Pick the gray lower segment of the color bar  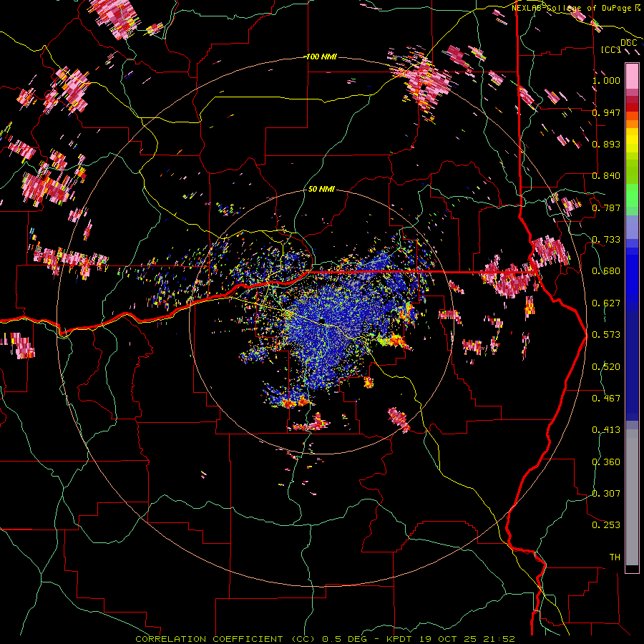632,497
